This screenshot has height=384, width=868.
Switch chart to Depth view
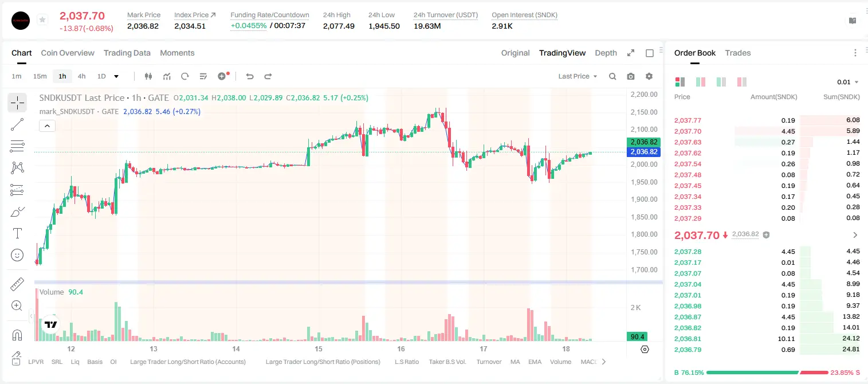tap(606, 53)
